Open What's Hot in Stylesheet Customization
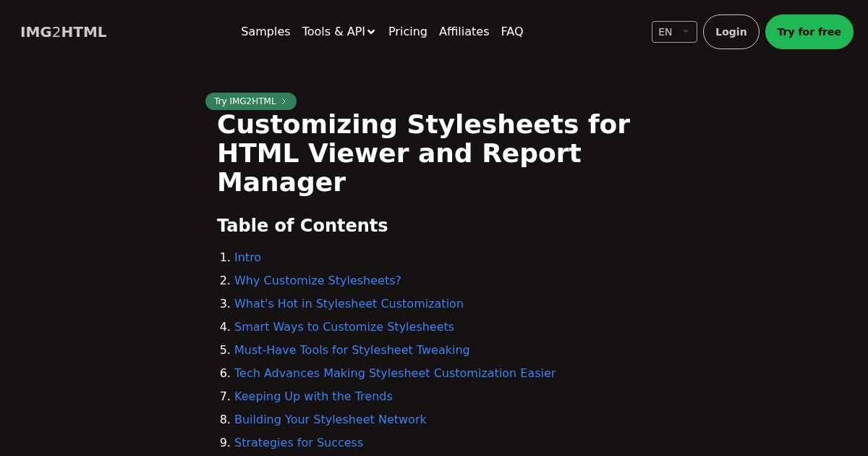Viewport: 868px width, 456px height. (x=349, y=303)
